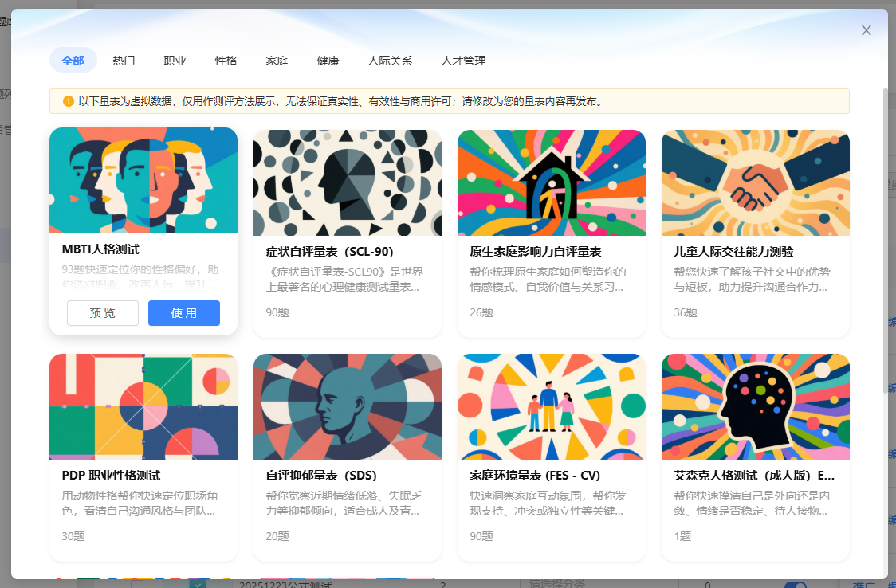Open the 职业 category tab
This screenshot has width=896, height=588.
(175, 61)
